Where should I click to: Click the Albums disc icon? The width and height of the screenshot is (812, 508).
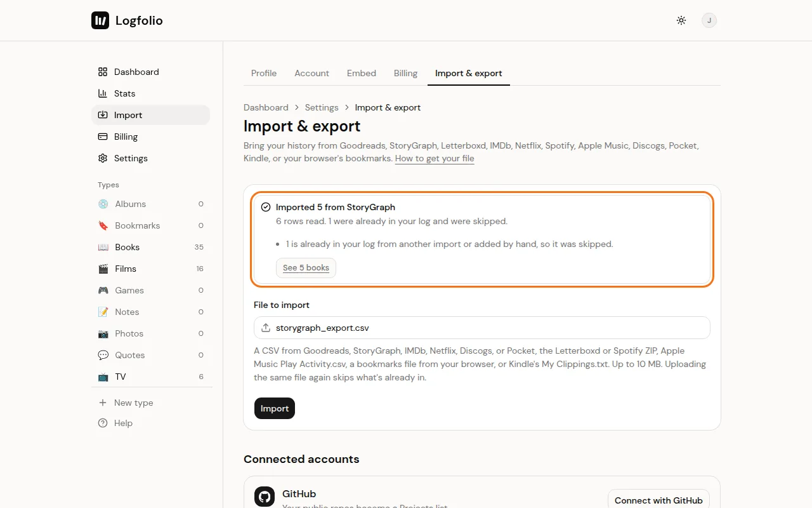pos(103,204)
